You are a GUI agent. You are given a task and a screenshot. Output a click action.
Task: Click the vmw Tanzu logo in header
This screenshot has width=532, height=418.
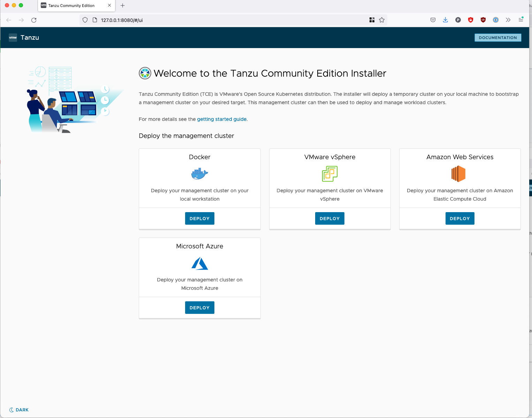point(13,37)
